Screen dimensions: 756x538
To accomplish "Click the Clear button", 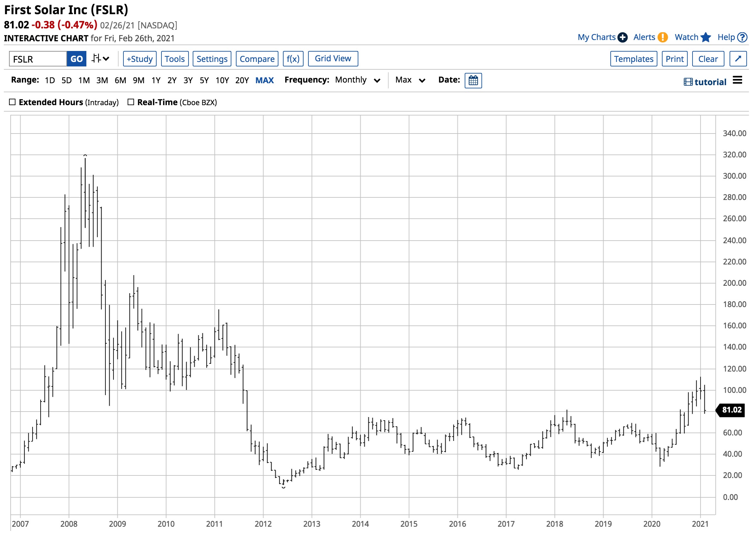I will coord(708,59).
